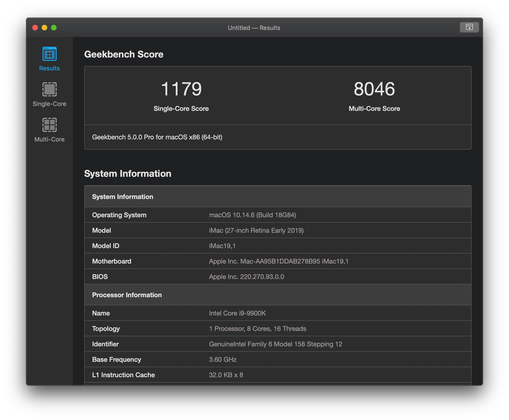Select the Single-Core processor chip icon
The width and height of the screenshot is (509, 420).
[49, 89]
